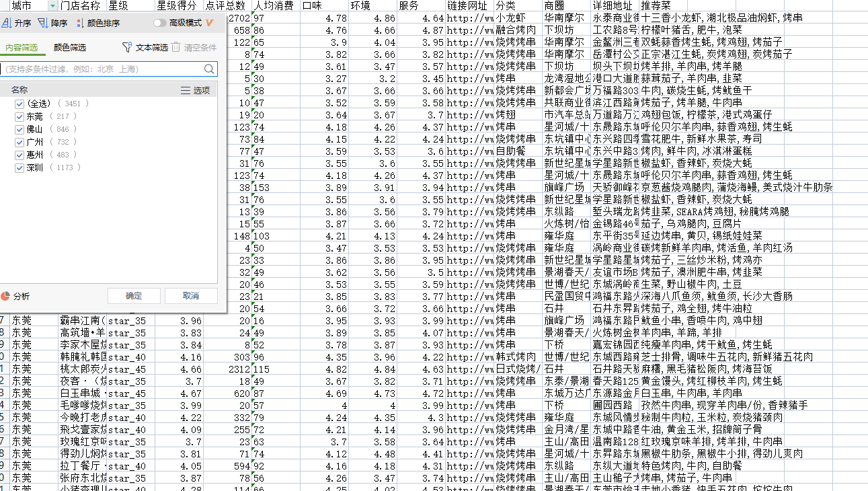Screen dimensions: 868x491
Task: Select the 环境 column header
Action: click(372, 6)
